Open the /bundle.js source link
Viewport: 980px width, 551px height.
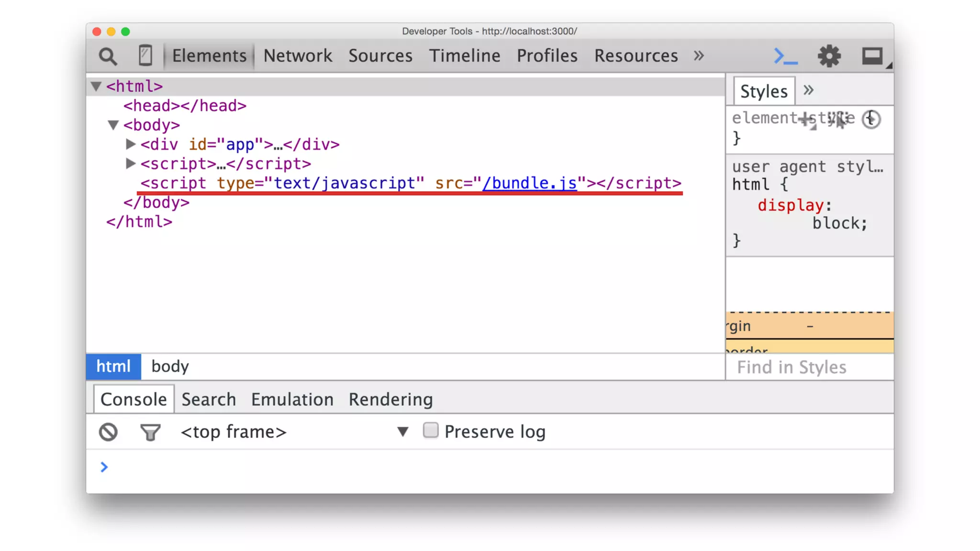[530, 183]
